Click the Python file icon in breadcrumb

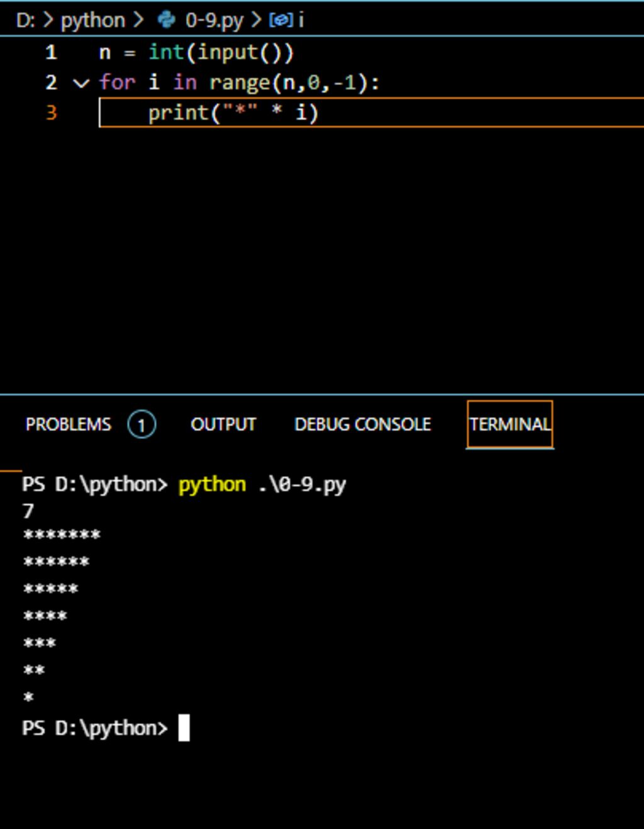[x=167, y=20]
